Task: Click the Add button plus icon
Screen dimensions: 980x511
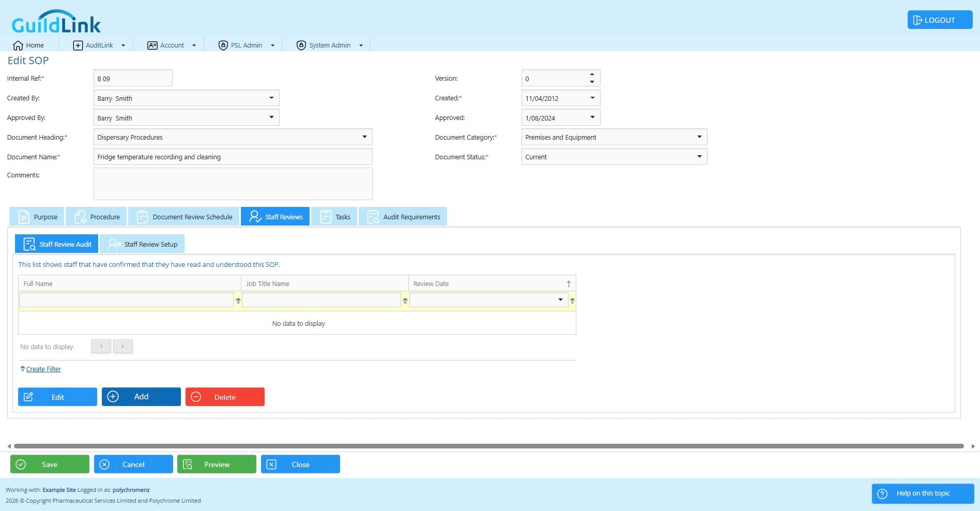Action: pos(113,397)
